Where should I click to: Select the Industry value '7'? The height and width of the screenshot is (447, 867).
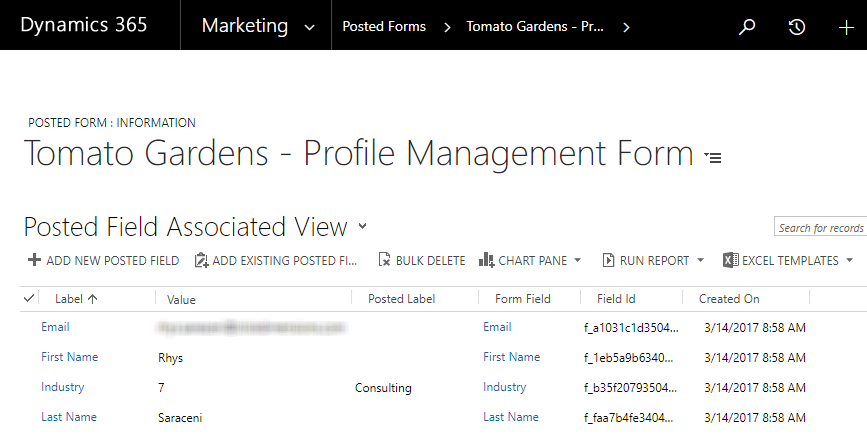click(x=161, y=387)
